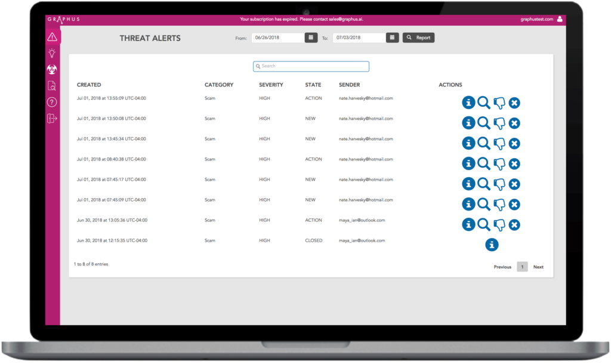Viewport: 611px width, 364px height.
Task: Investigate the 13:50:08 alert with magnifier
Action: tap(483, 123)
